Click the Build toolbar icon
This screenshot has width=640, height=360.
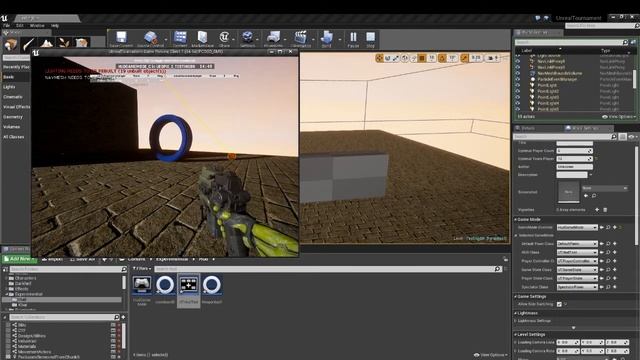[x=327, y=39]
